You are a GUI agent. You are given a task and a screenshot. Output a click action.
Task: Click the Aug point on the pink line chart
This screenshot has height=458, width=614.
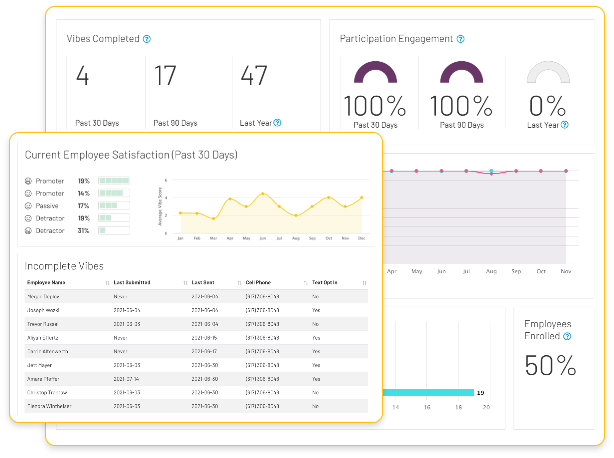(491, 173)
